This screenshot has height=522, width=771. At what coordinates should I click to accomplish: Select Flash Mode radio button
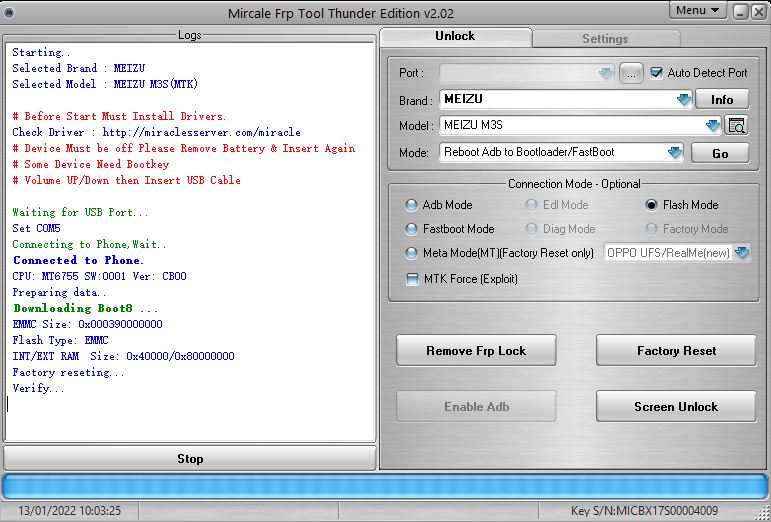651,205
